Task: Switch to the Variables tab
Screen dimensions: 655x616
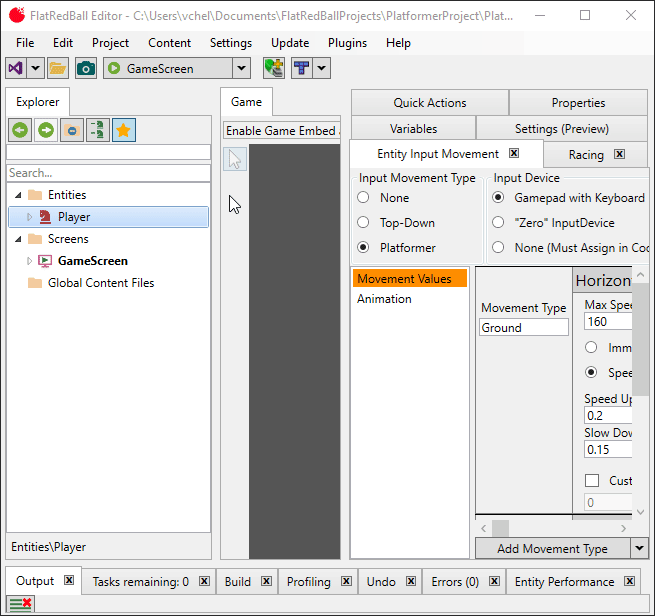Action: tap(413, 128)
